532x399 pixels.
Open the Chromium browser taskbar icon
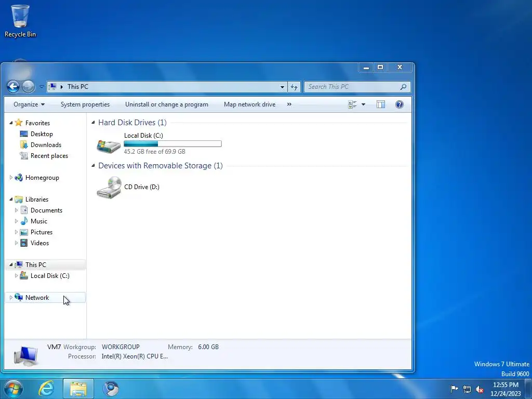(x=111, y=389)
